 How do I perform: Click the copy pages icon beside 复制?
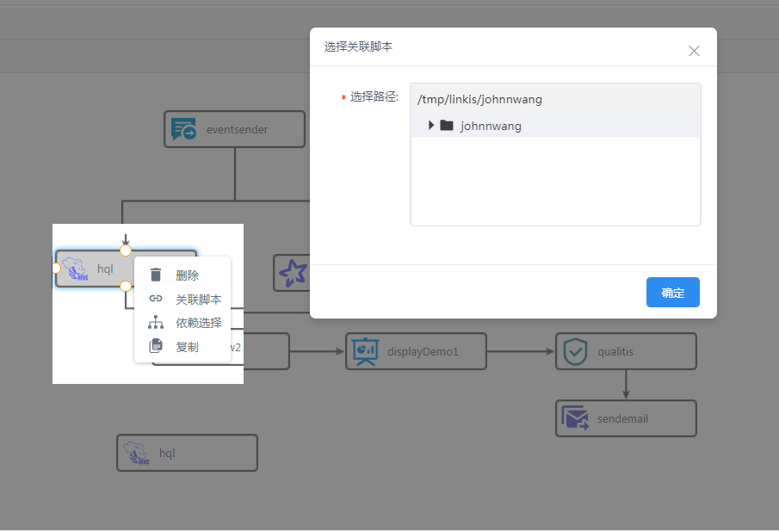point(155,346)
